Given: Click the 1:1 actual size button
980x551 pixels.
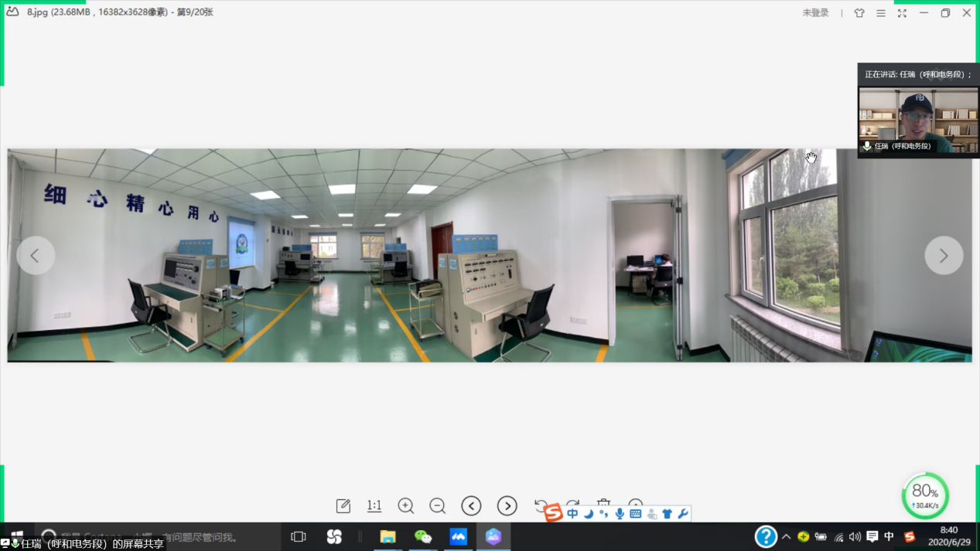Looking at the screenshot, I should pyautogui.click(x=374, y=506).
